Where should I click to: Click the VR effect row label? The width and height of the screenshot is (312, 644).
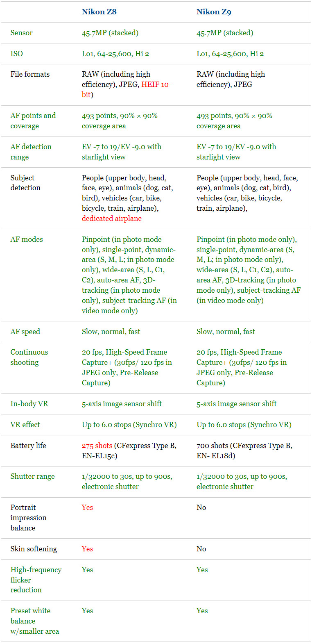click(x=25, y=425)
